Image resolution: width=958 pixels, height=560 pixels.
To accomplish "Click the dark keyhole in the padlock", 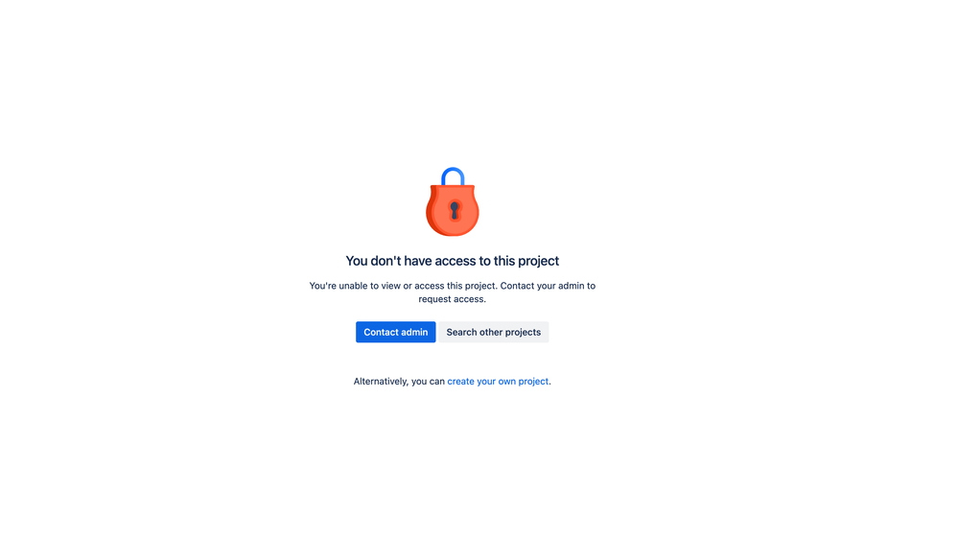I will pos(454,211).
